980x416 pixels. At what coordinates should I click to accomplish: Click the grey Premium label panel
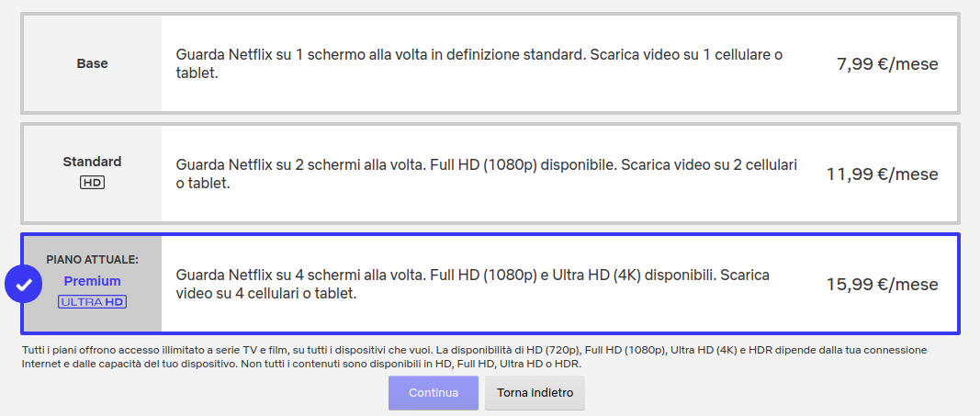(93, 284)
